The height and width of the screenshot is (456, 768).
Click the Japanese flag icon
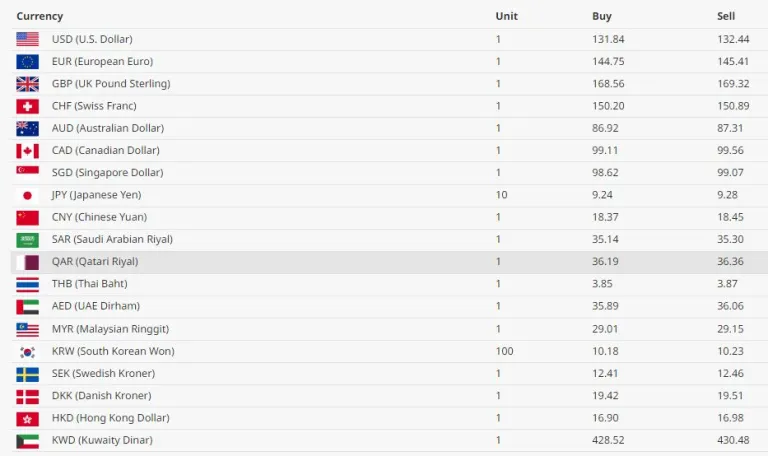click(27, 195)
